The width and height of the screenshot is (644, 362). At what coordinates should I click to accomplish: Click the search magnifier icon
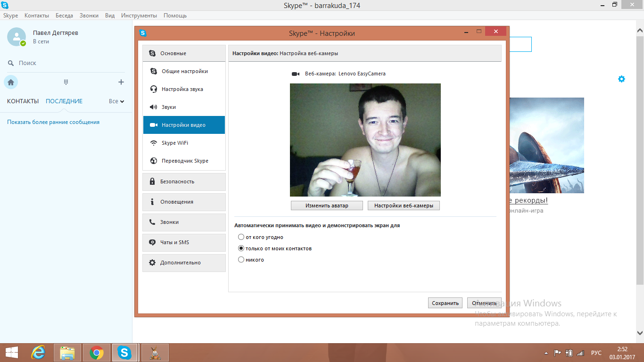click(x=11, y=63)
